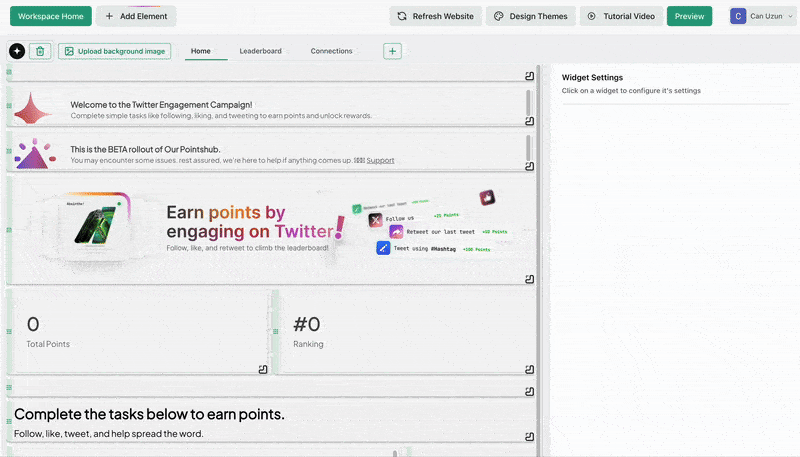Click resize handle of Complete the tasks widget
Screen dimensions: 800x457
(530, 437)
